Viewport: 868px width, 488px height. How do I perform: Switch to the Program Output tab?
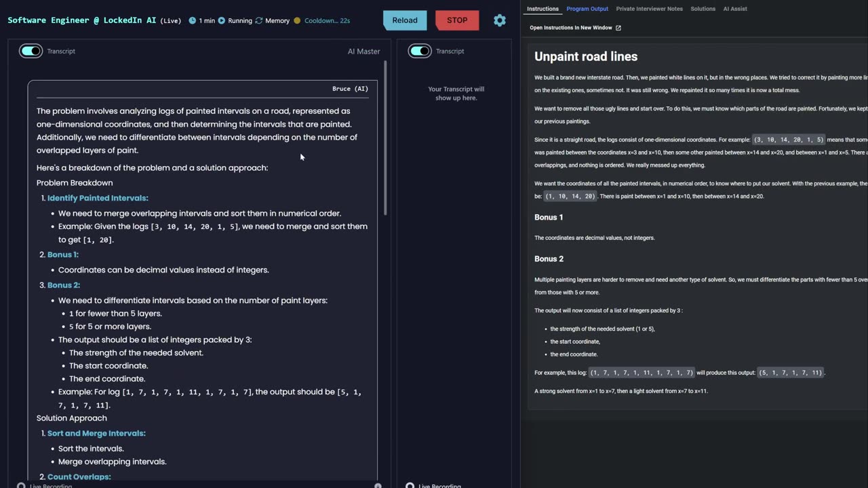pos(587,9)
